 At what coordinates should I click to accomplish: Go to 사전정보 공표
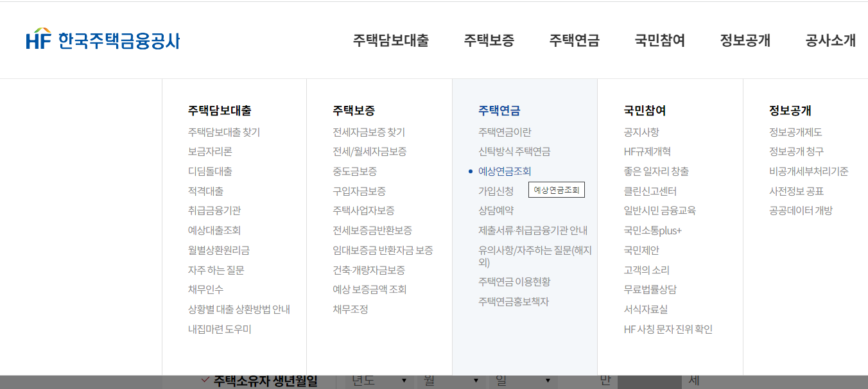point(796,191)
